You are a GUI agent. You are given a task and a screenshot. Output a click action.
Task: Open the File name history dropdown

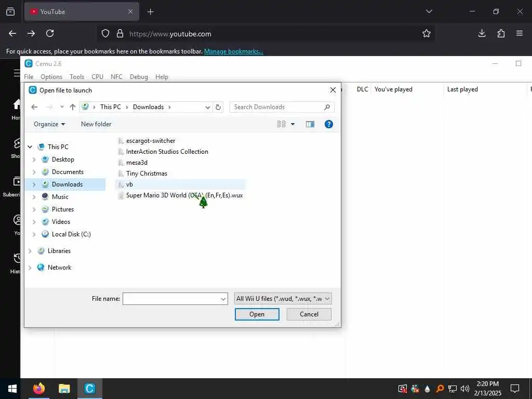[223, 299]
